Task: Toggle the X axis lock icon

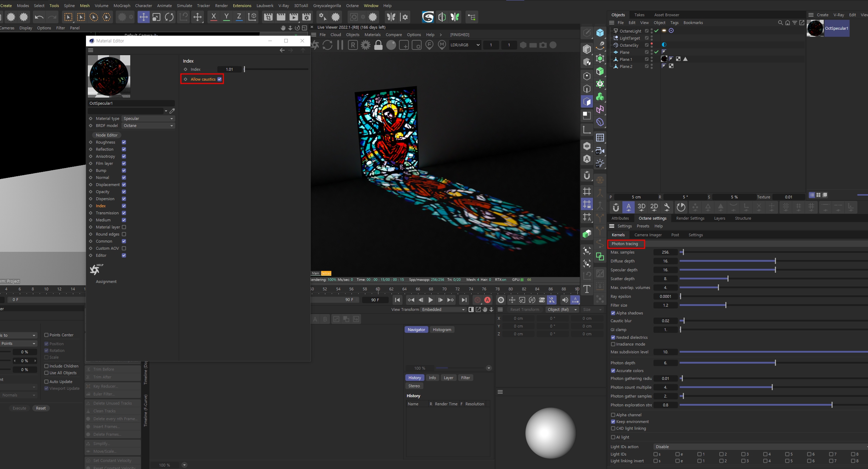Action: [x=213, y=17]
